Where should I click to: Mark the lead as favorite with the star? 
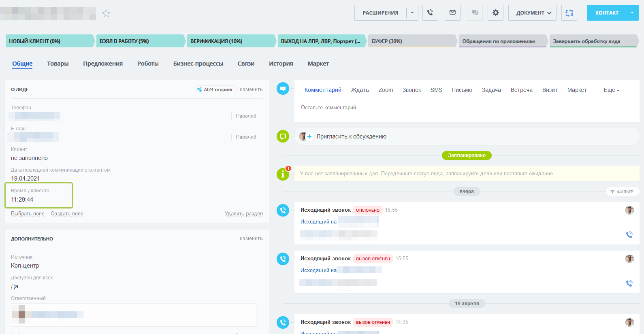coord(106,13)
